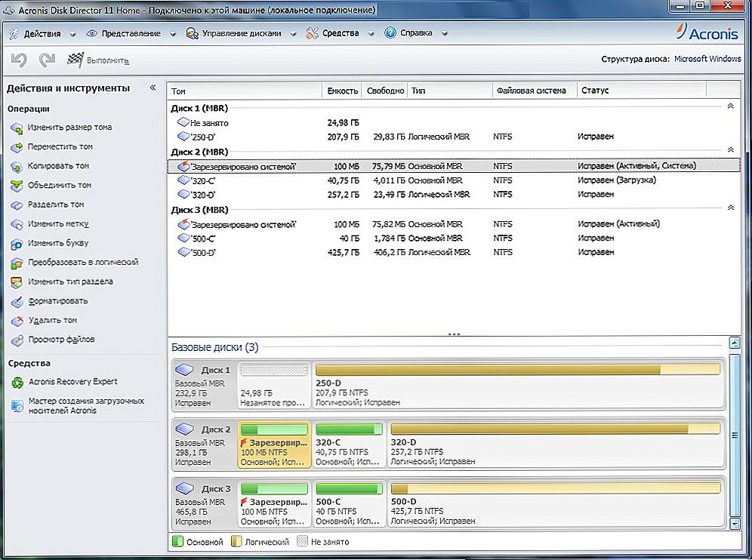
Task: Click the Действия menu icon
Action: (x=14, y=33)
